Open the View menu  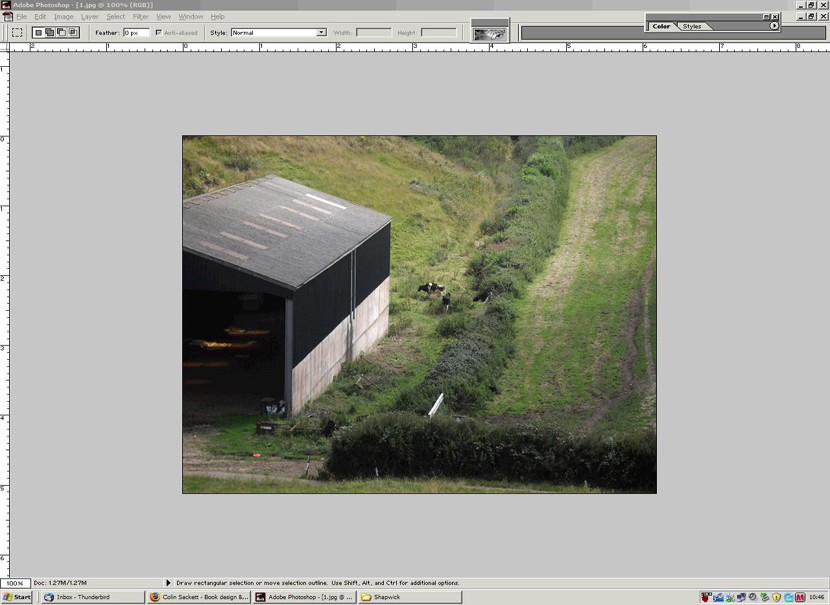[164, 17]
